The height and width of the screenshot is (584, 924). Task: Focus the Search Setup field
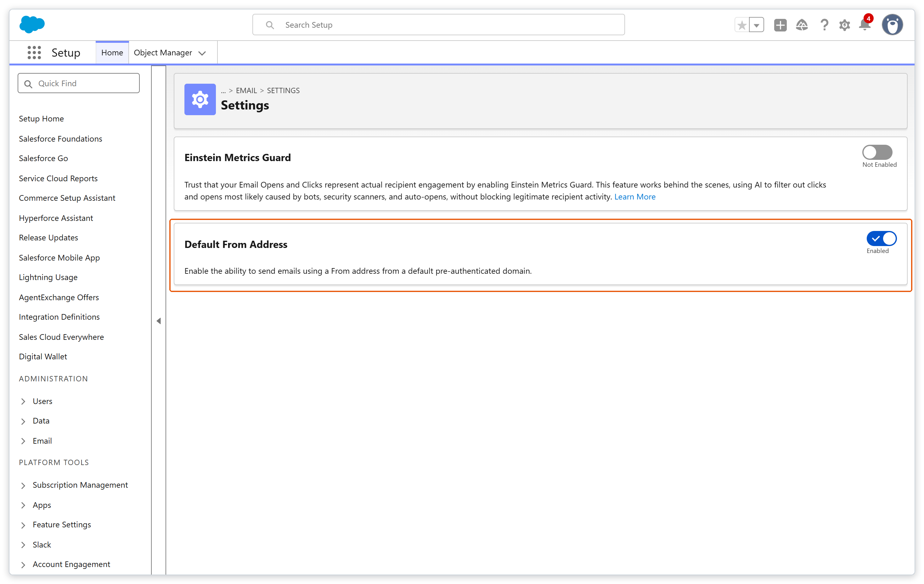[438, 25]
